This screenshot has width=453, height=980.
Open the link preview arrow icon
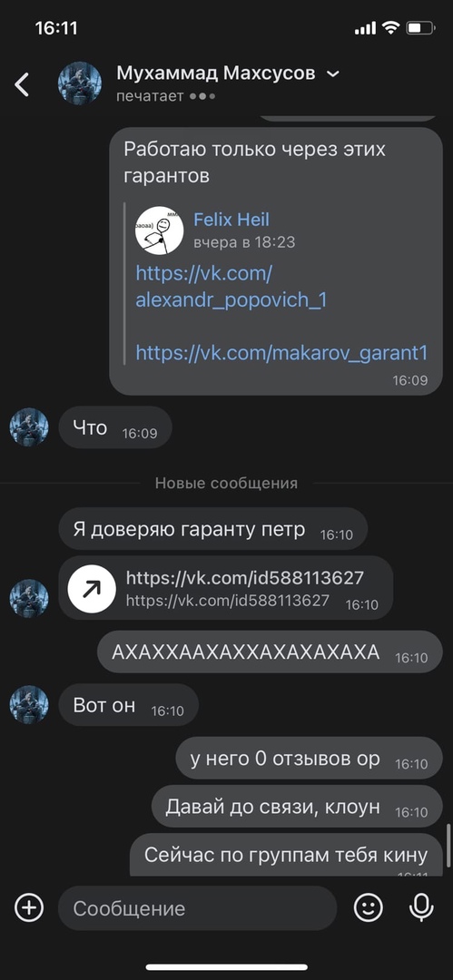(x=92, y=588)
